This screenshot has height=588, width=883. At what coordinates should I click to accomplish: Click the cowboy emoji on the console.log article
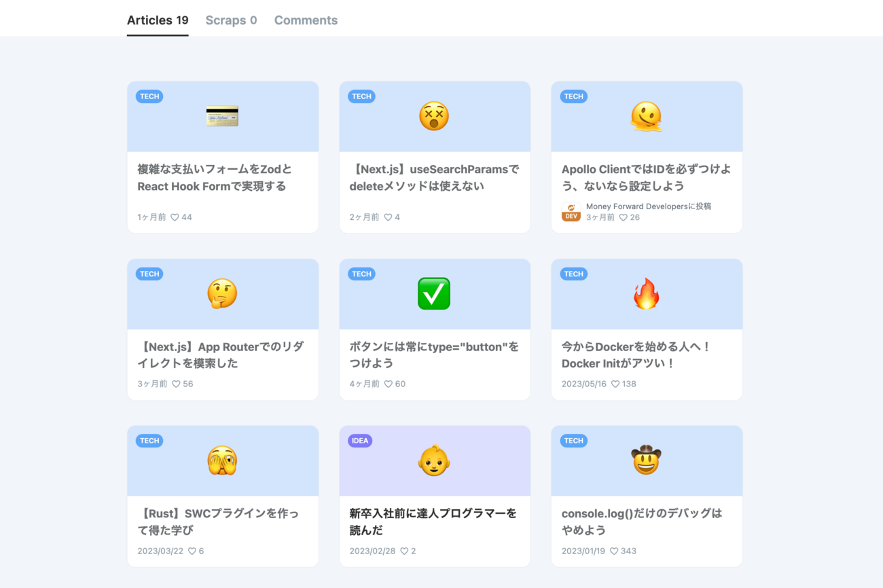pos(647,460)
